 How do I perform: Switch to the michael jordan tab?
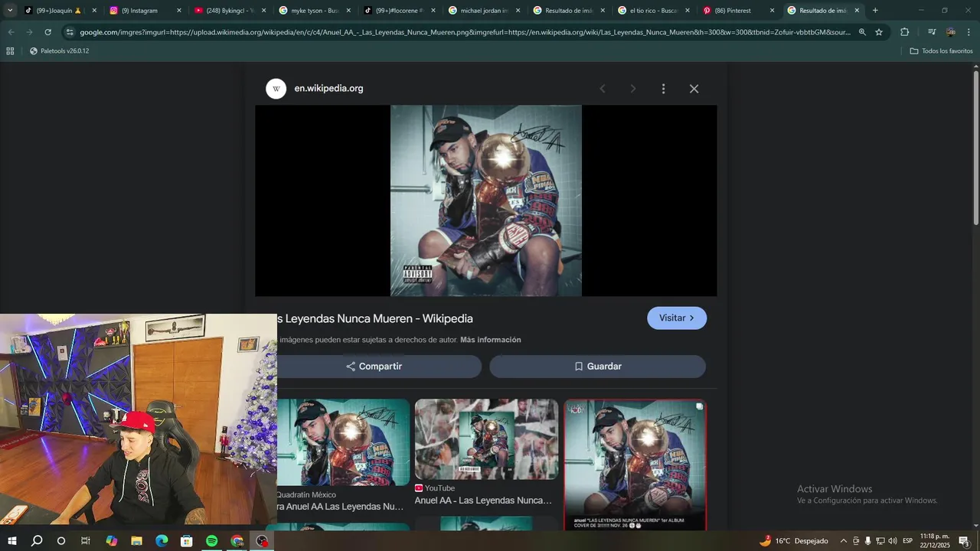pos(485,11)
